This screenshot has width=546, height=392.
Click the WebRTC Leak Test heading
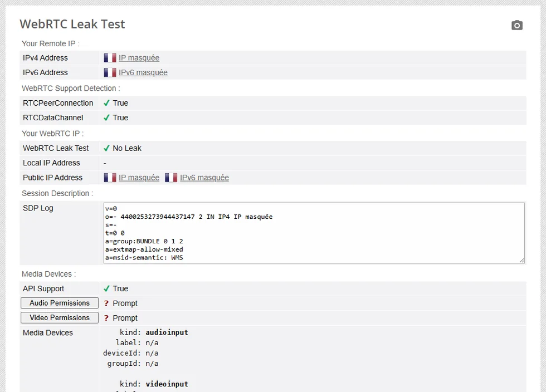(x=72, y=24)
